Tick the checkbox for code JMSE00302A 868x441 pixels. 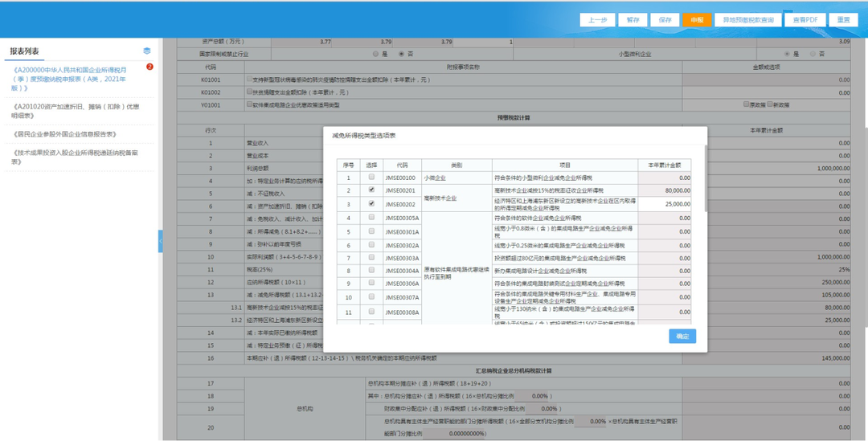tap(371, 244)
